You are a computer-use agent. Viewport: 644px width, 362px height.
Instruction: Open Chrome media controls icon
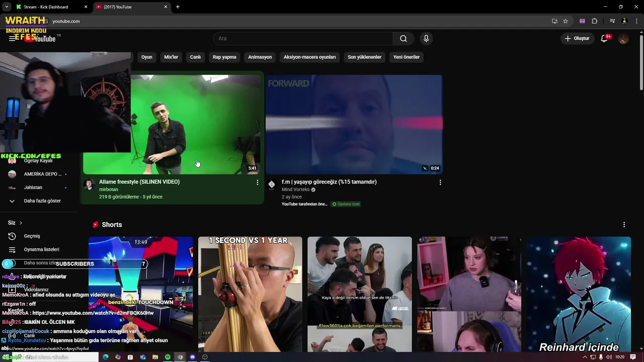[x=612, y=21]
